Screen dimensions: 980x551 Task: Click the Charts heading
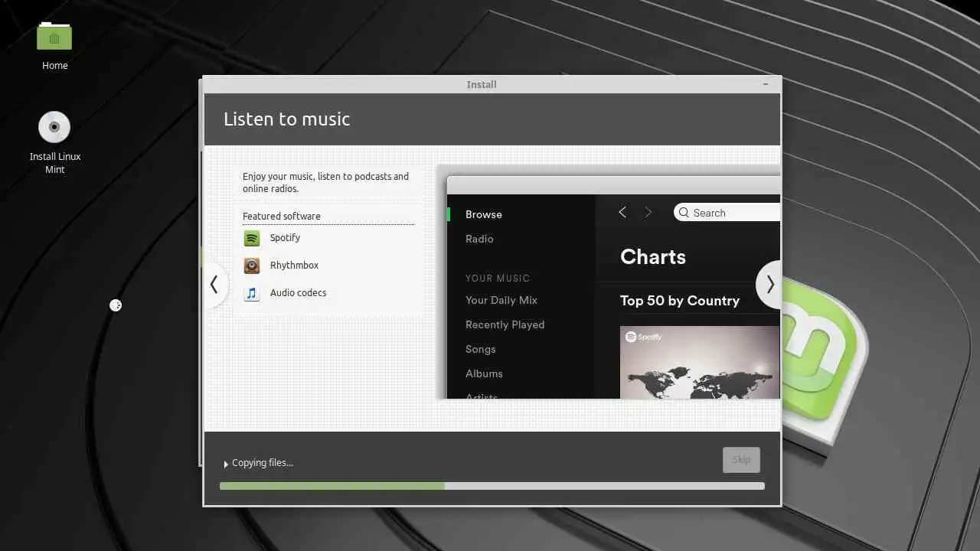coord(653,257)
